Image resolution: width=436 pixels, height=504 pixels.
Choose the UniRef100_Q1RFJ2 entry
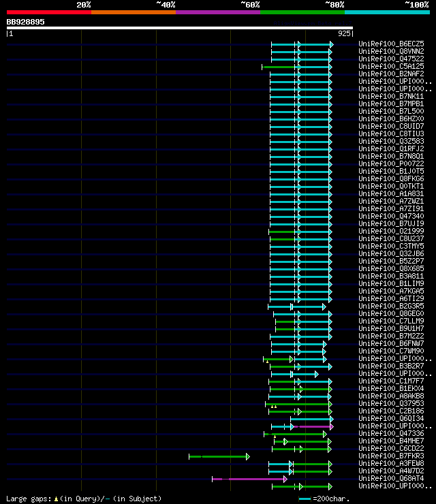click(391, 148)
